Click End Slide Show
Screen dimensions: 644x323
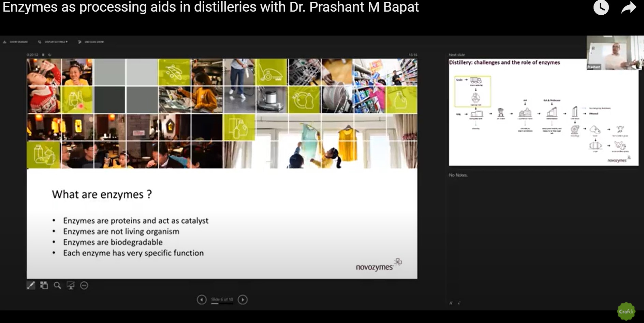pos(91,42)
